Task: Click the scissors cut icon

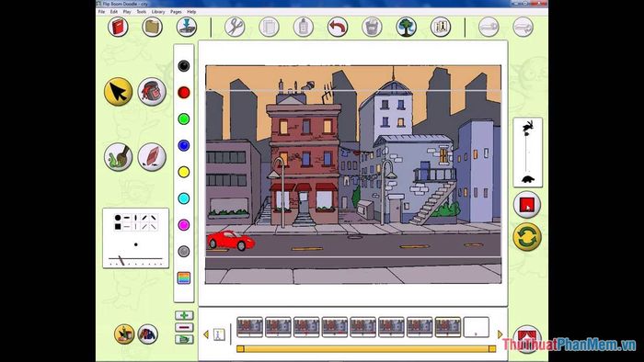Action: point(235,27)
